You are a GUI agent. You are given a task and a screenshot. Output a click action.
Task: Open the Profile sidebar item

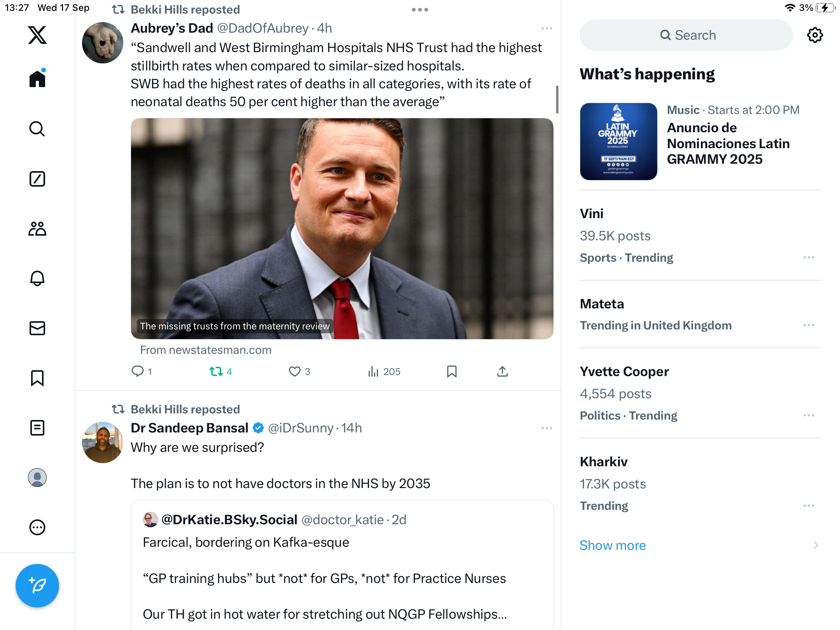[x=37, y=478]
